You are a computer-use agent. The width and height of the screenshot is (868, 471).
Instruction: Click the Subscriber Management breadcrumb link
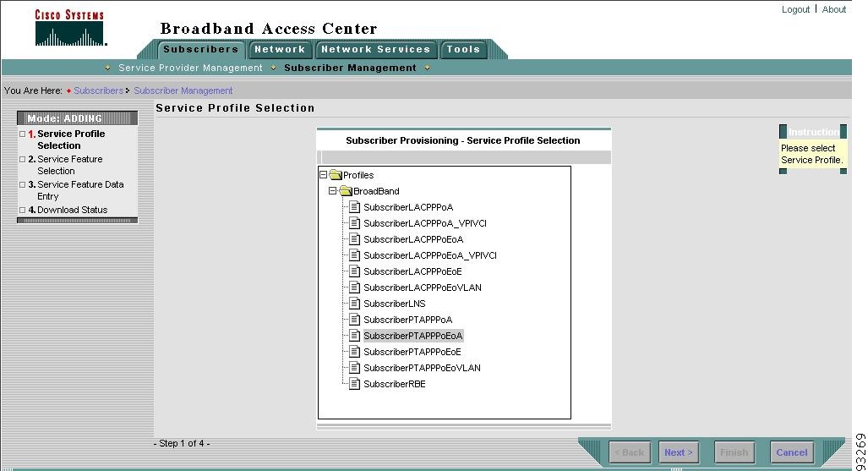click(183, 90)
